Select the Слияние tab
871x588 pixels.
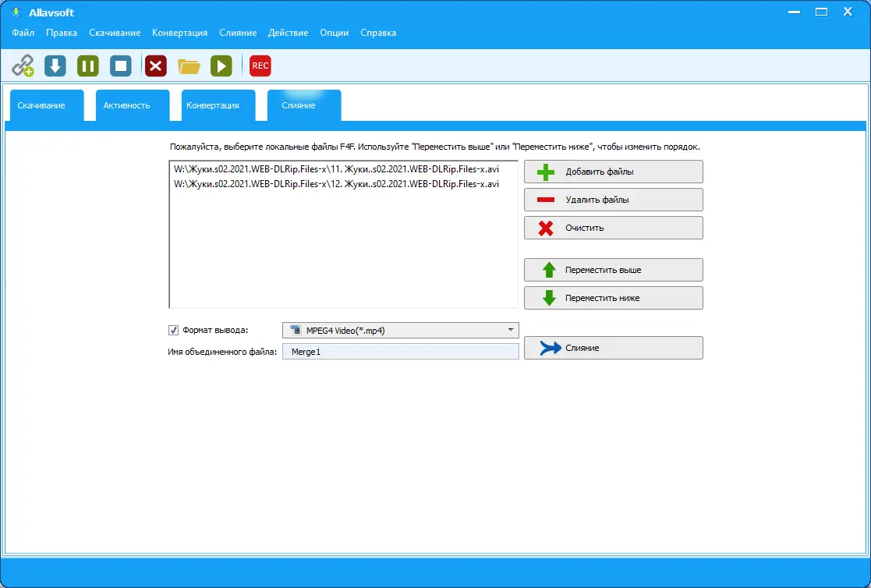304,105
